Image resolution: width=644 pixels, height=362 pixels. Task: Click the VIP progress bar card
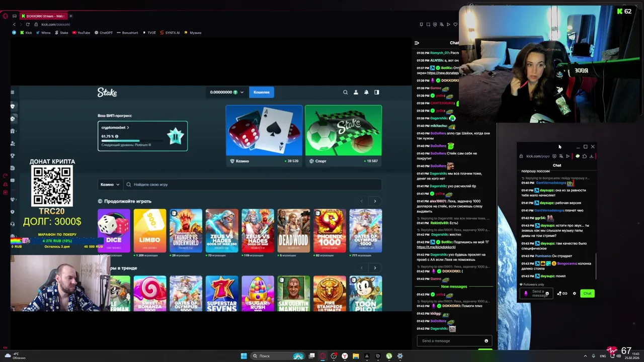(142, 136)
